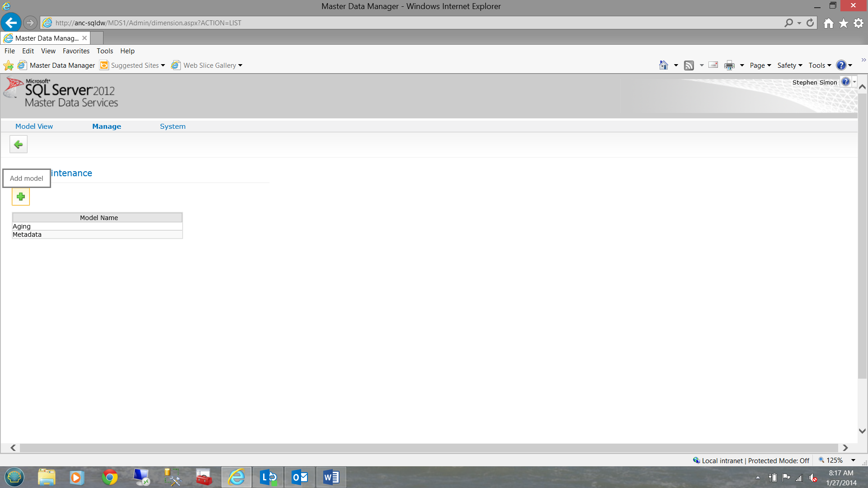Click the Refresh page icon
868x488 pixels.
pos(810,23)
